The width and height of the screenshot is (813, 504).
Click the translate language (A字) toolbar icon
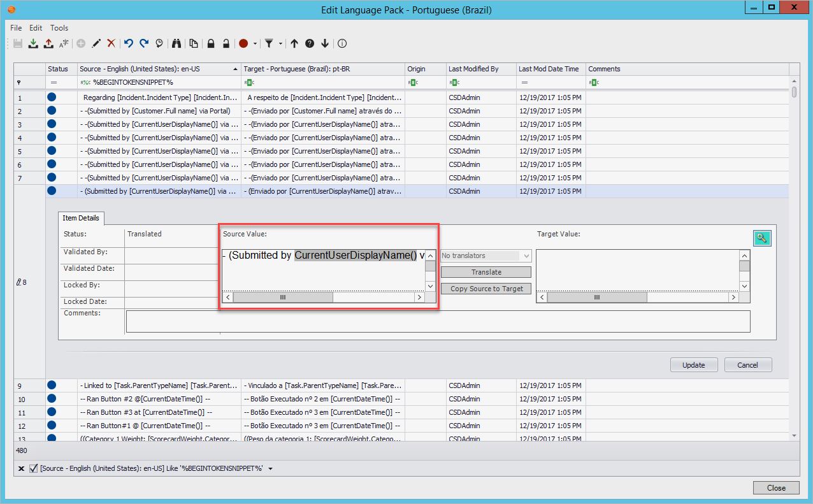click(64, 43)
